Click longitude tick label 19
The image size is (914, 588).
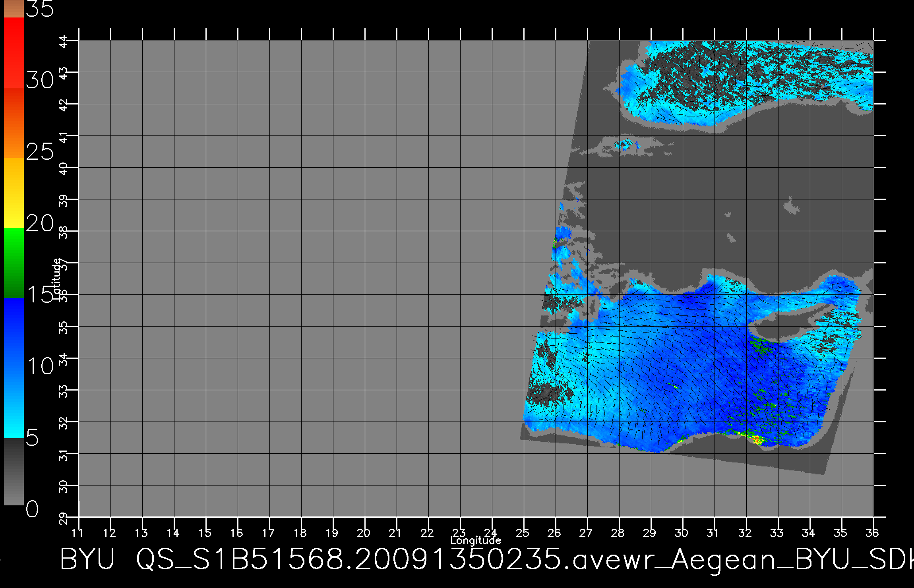[332, 533]
